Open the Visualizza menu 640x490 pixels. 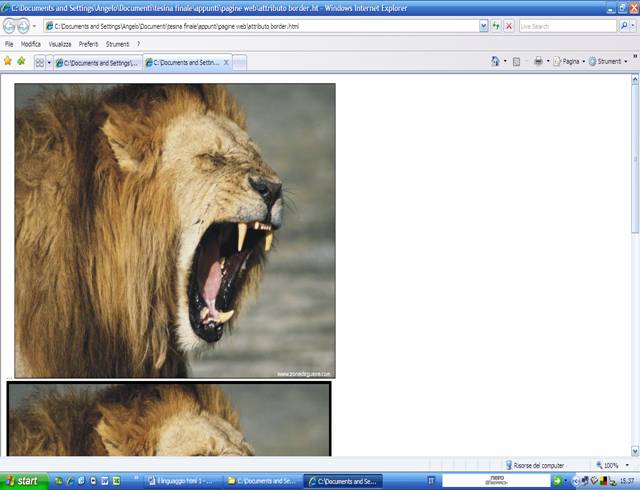[60, 44]
